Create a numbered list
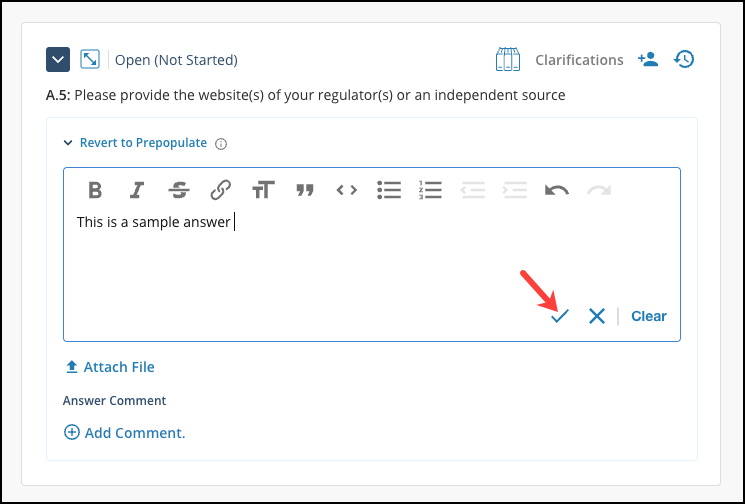This screenshot has height=504, width=745. 430,190
